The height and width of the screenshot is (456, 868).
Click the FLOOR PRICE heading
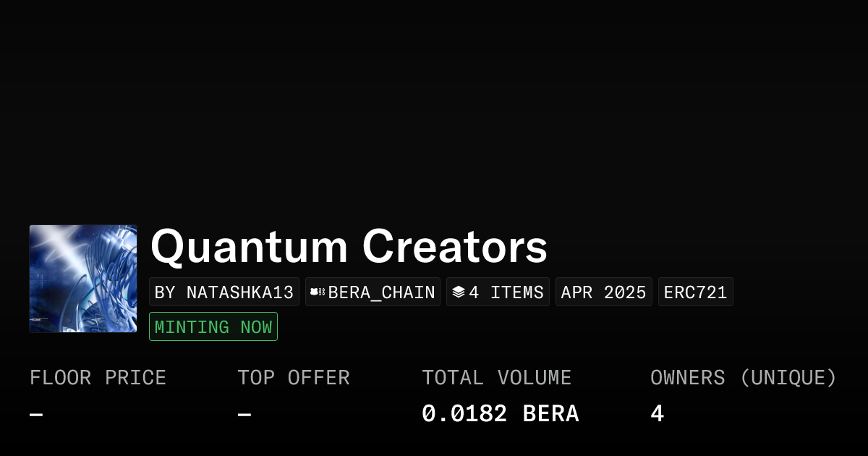pyautogui.click(x=98, y=378)
